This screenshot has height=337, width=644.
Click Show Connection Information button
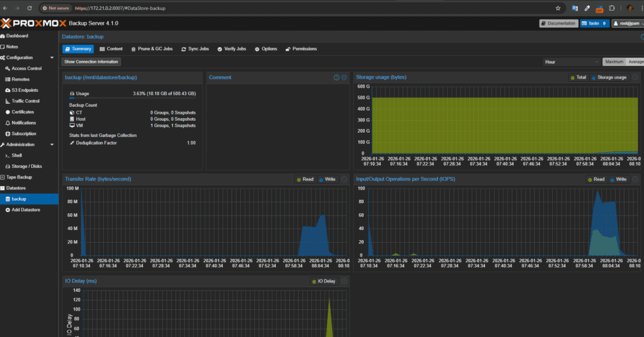tap(91, 62)
